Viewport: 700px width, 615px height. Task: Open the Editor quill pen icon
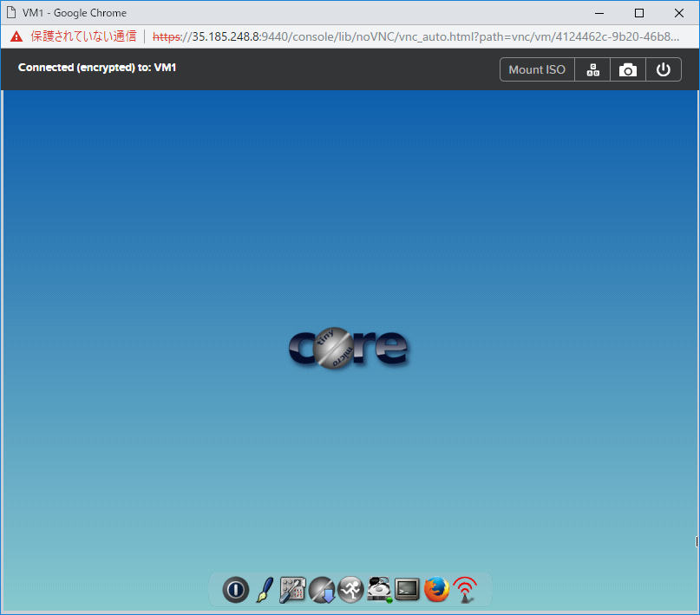pyautogui.click(x=265, y=590)
